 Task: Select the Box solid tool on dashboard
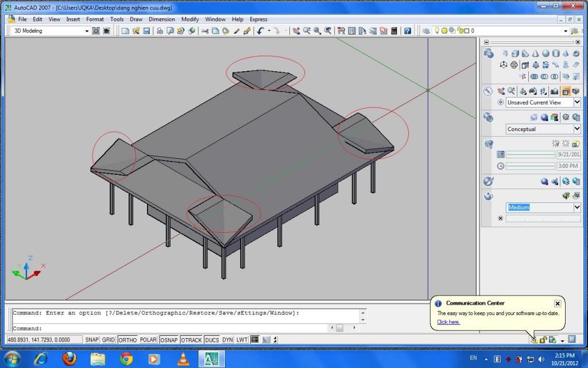[515, 53]
